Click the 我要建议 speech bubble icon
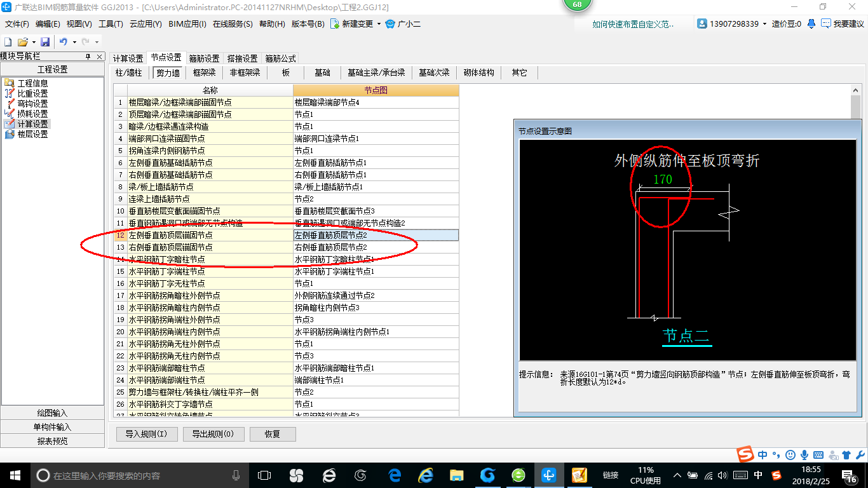 (x=825, y=24)
